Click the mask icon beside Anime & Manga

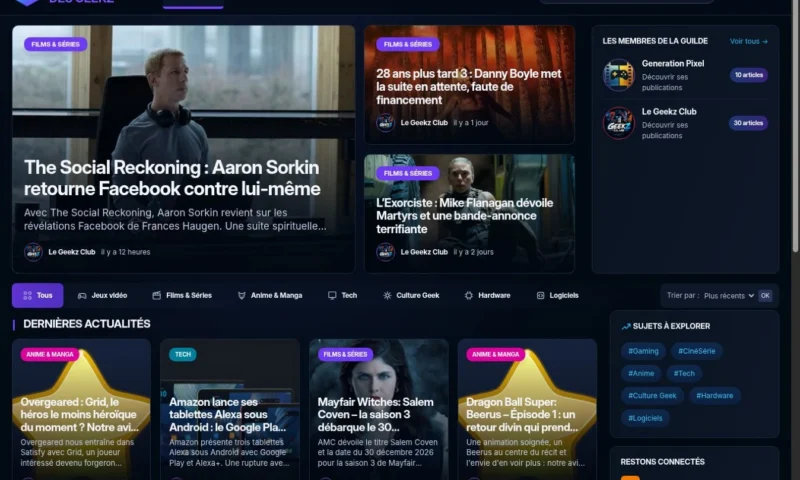242,295
